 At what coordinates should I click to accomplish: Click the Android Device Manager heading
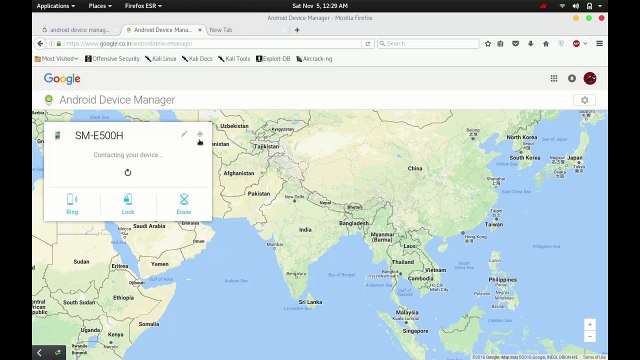pyautogui.click(x=117, y=100)
